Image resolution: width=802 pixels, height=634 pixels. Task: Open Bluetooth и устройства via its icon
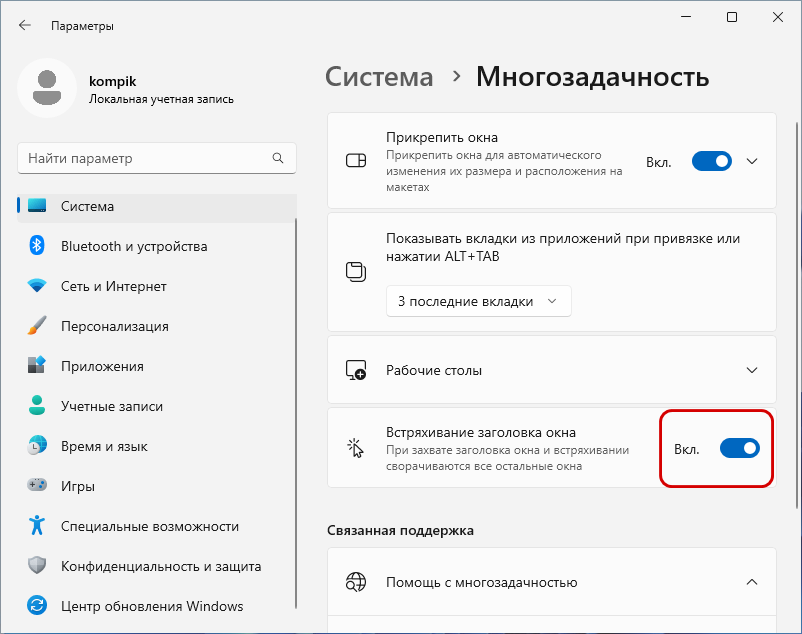(37, 246)
